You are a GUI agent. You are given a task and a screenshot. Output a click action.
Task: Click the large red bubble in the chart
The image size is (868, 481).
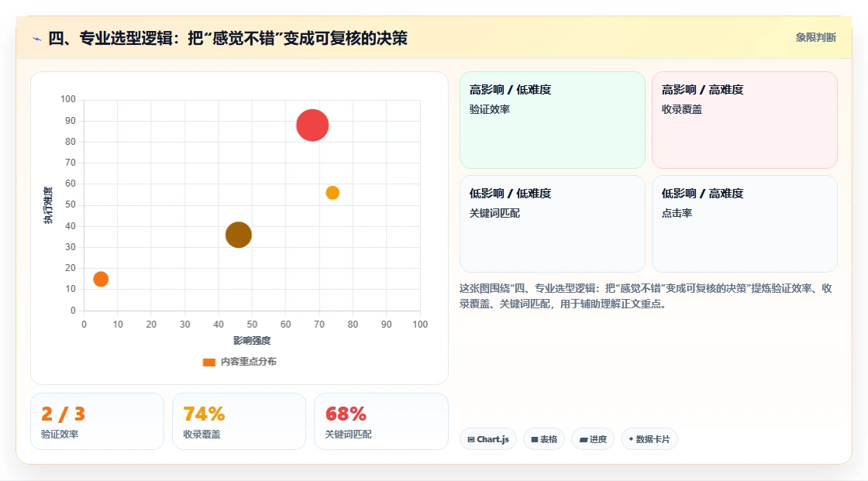click(312, 125)
